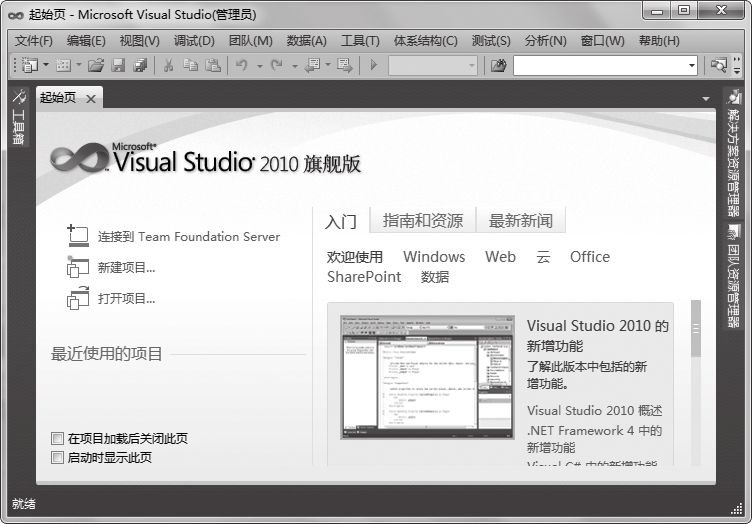Expand the Redo history dropdown arrow
Viewport: 752px width, 524px height.
click(295, 66)
